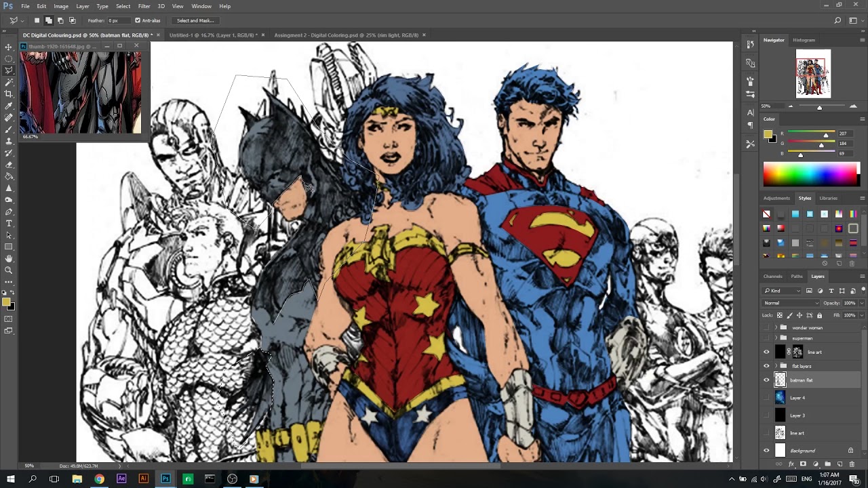Select the Elliptical Marquee tool

pyautogui.click(x=9, y=59)
